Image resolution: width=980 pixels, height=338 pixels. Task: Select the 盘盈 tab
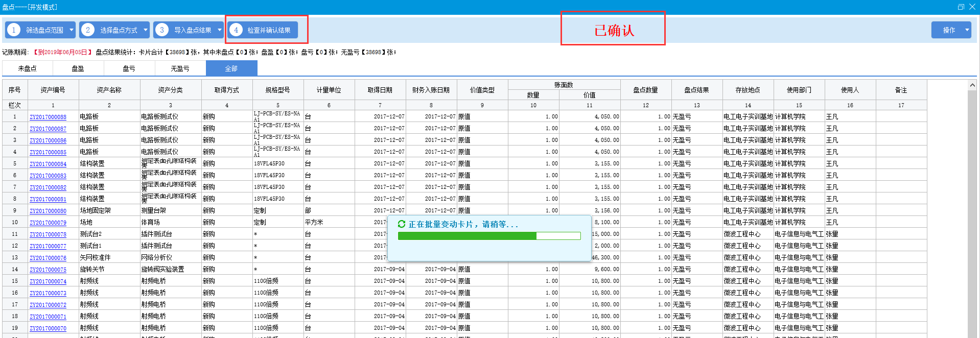coord(78,68)
